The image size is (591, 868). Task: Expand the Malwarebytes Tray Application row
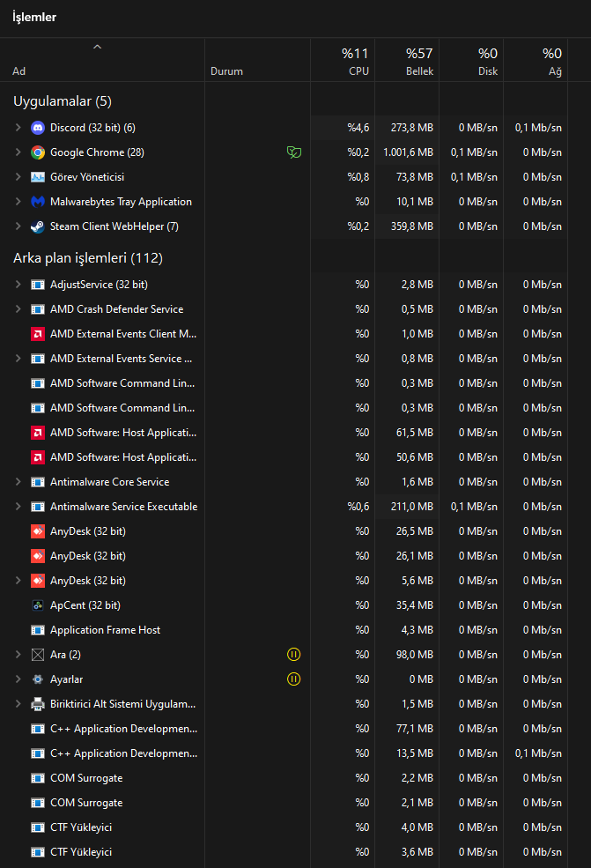pos(18,202)
